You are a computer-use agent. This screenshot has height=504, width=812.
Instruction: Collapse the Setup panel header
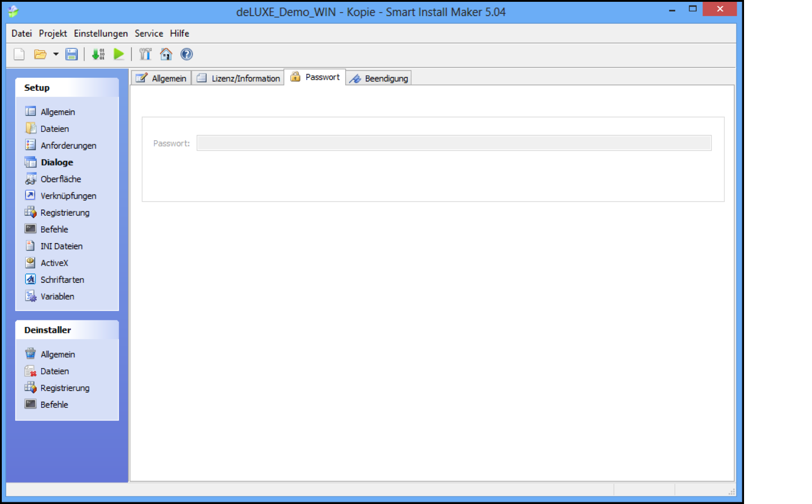click(x=67, y=88)
